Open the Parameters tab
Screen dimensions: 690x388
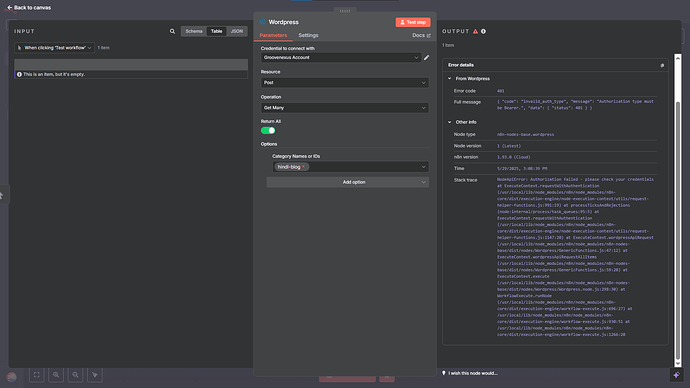pos(273,35)
